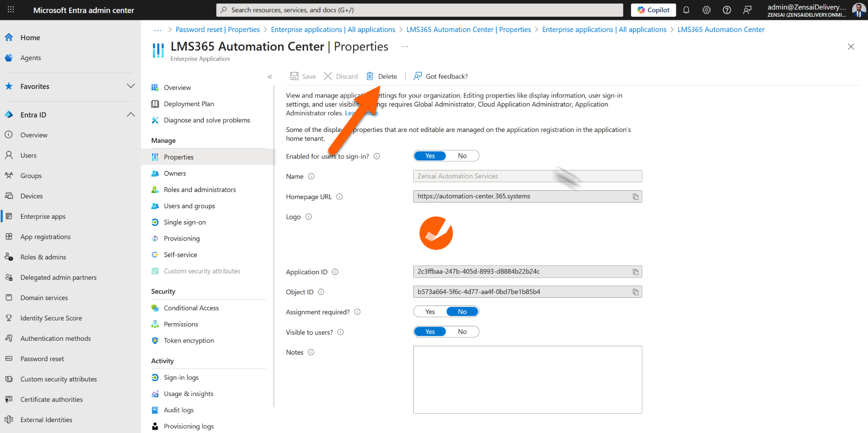Set Assignment required to Yes
The width and height of the screenshot is (868, 433).
(x=430, y=312)
